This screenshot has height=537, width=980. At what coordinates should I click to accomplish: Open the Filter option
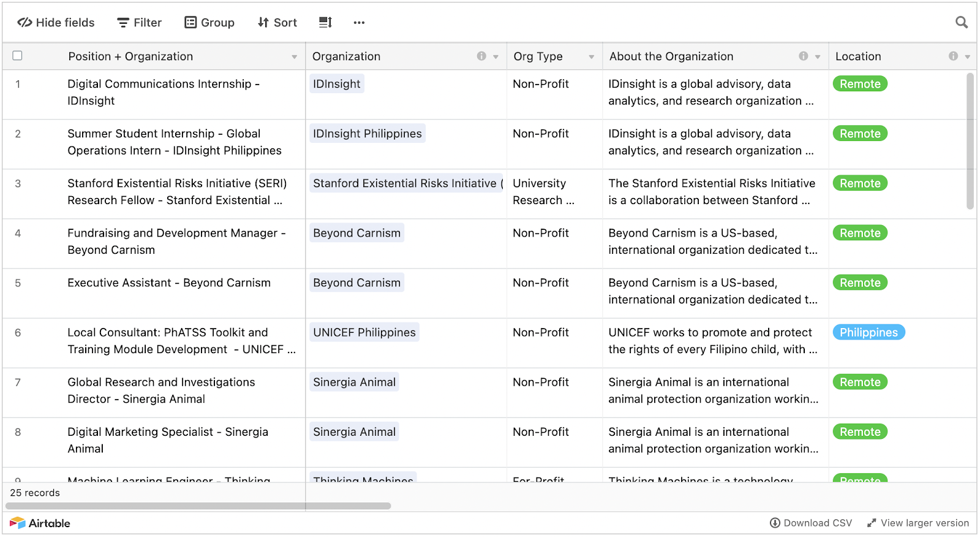(139, 23)
